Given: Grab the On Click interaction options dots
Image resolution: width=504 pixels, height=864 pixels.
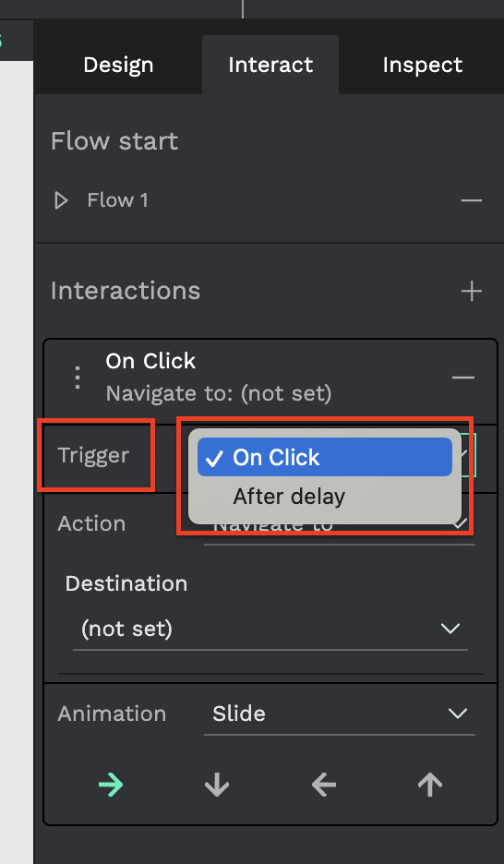Looking at the screenshot, I should pyautogui.click(x=78, y=378).
